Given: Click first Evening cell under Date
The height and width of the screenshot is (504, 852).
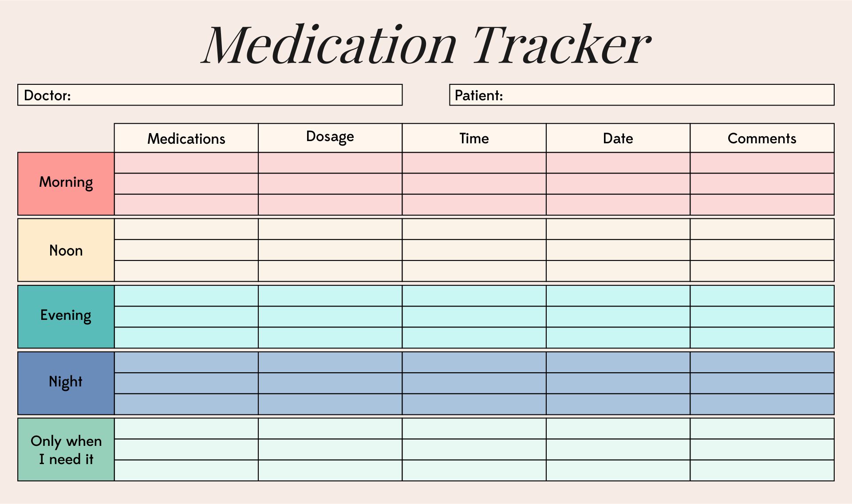Looking at the screenshot, I should coord(618,296).
